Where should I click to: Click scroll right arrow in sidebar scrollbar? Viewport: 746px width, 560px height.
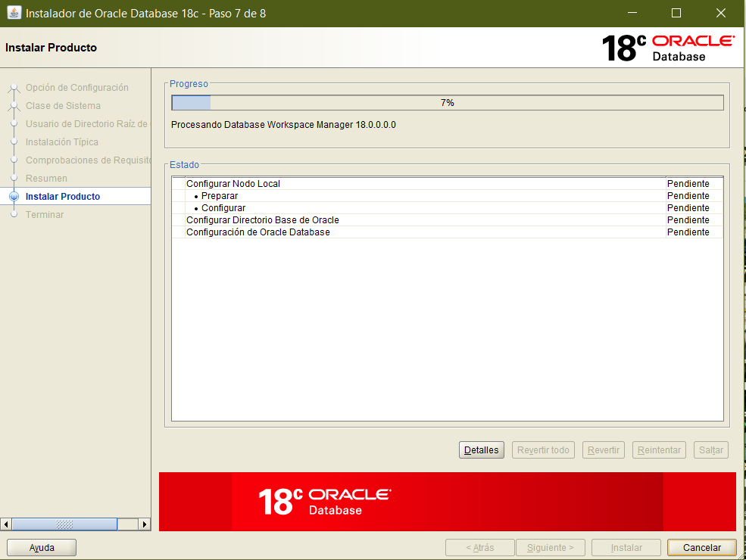[x=145, y=524]
